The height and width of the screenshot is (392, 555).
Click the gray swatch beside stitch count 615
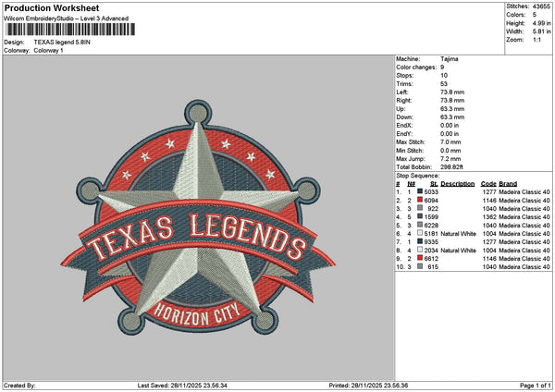coord(420,266)
